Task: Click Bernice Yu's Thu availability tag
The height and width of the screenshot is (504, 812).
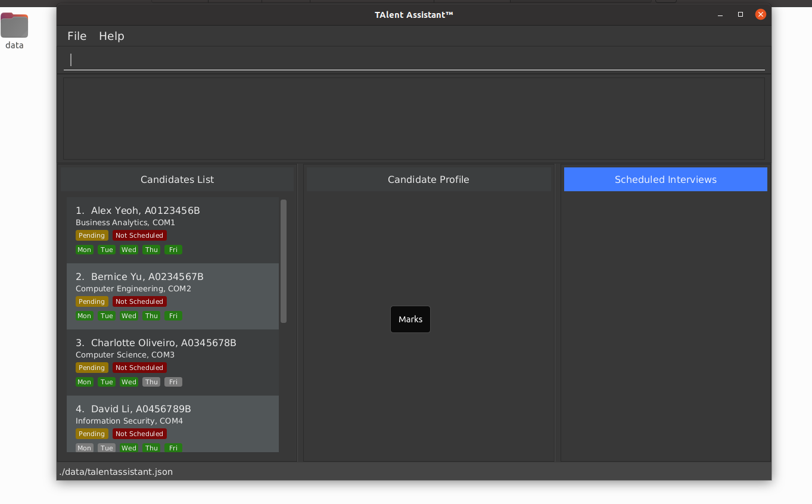Action: (151, 316)
